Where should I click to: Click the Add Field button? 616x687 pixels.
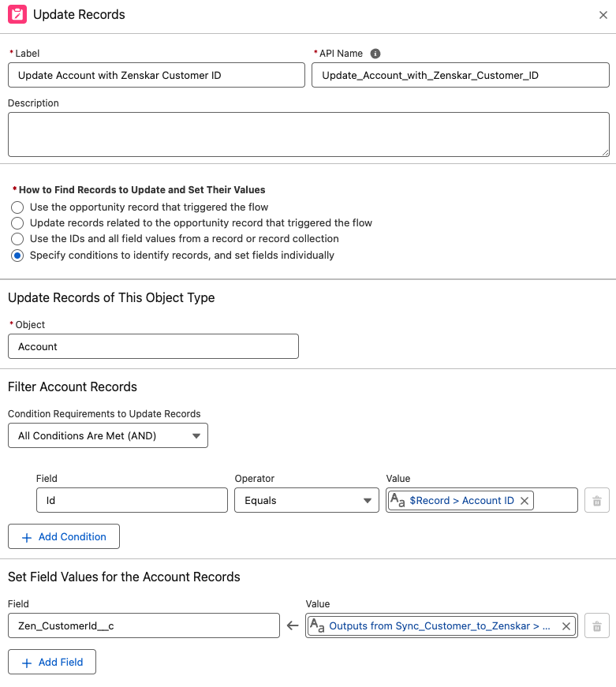pos(52,662)
